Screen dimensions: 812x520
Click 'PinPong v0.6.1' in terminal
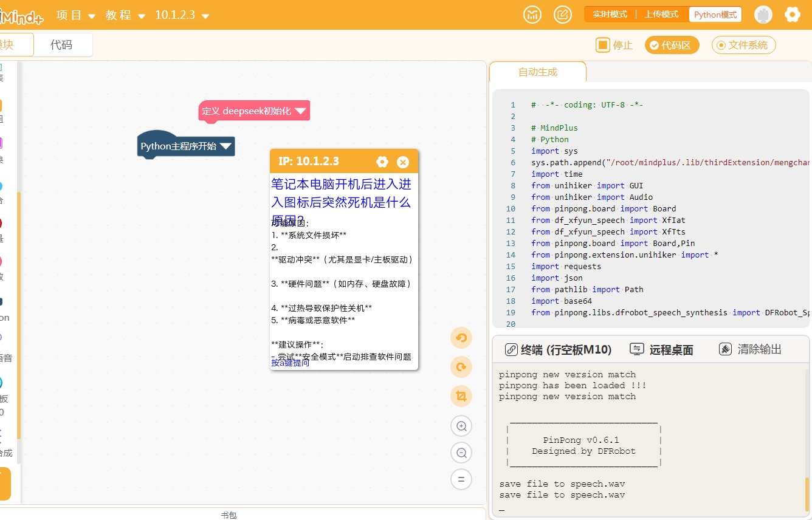(x=581, y=440)
